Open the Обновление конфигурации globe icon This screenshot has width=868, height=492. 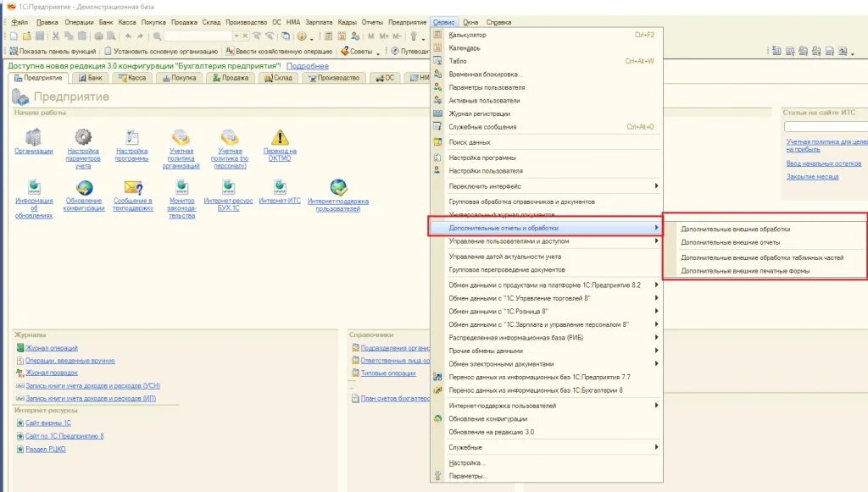click(x=84, y=187)
